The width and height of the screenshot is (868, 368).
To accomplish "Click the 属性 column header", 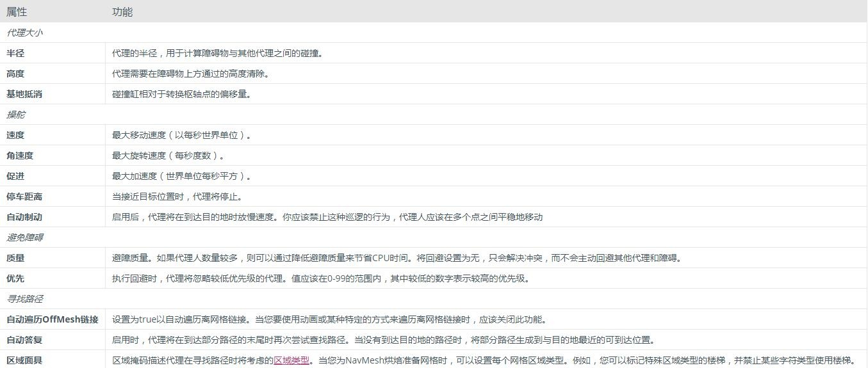I will [x=17, y=12].
